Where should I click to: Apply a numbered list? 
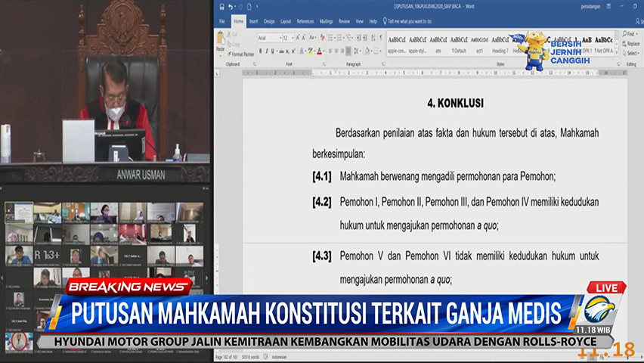[x=339, y=38]
